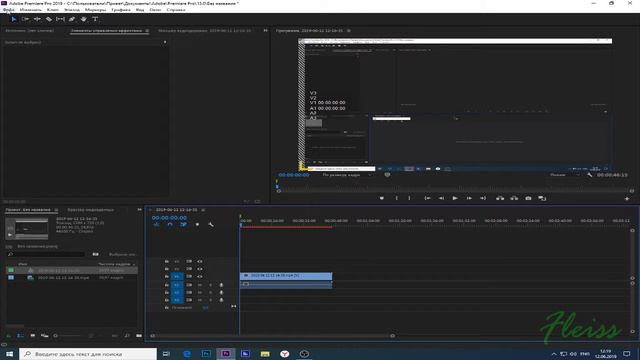Toggle Snap in the timeline
This screenshot has height=360, width=640.
[170, 224]
